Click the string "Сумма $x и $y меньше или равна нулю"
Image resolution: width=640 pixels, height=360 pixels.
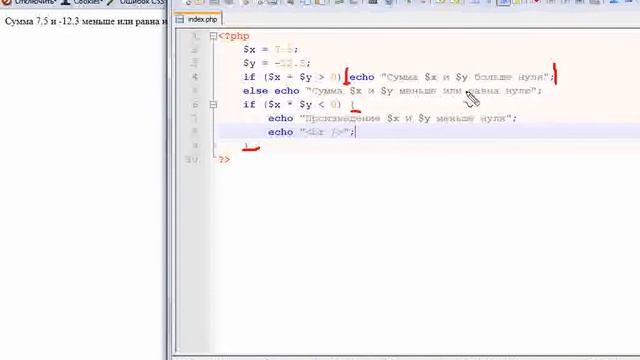421,91
